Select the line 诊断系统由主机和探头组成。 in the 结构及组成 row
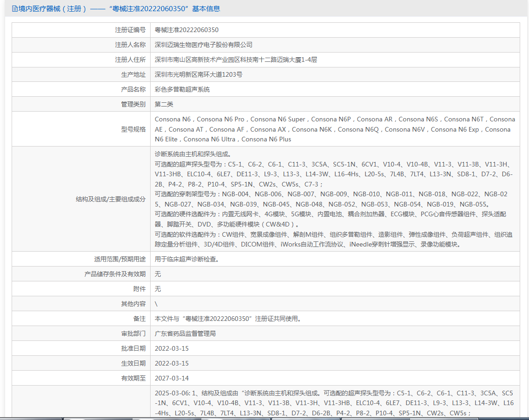The height and width of the screenshot is (420, 529). [x=194, y=154]
